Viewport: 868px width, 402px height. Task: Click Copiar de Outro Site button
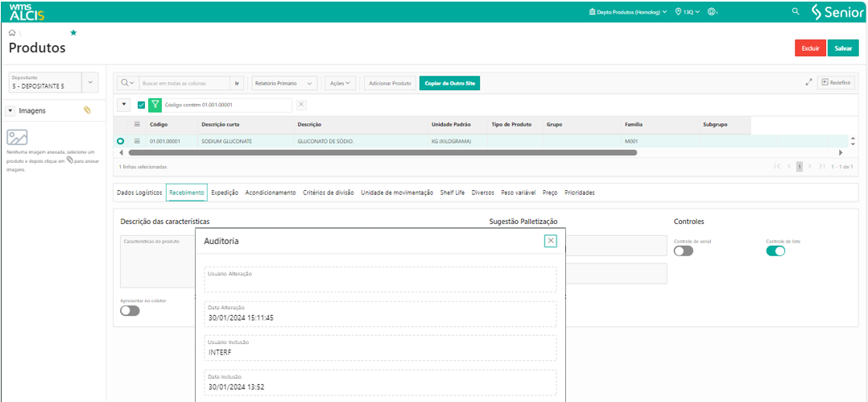(449, 83)
